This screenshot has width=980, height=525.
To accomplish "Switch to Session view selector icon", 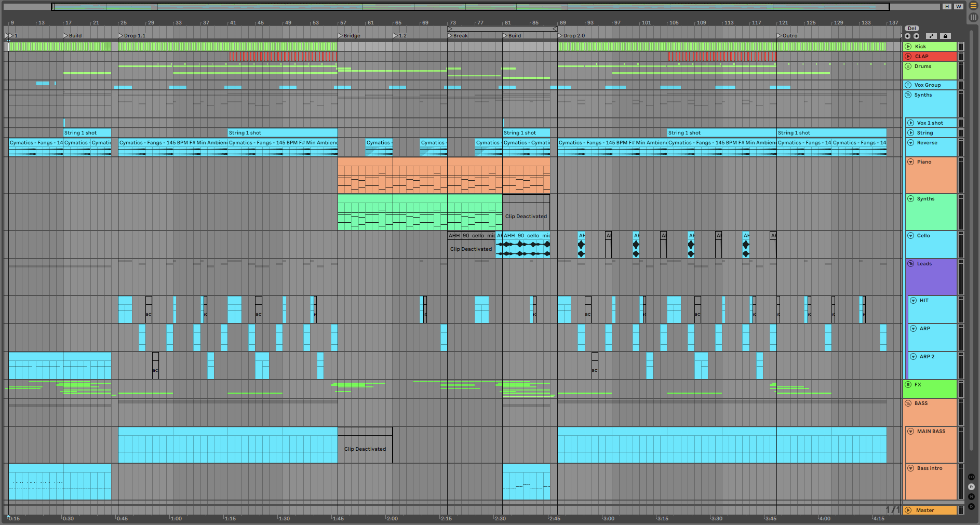I will [x=973, y=18].
